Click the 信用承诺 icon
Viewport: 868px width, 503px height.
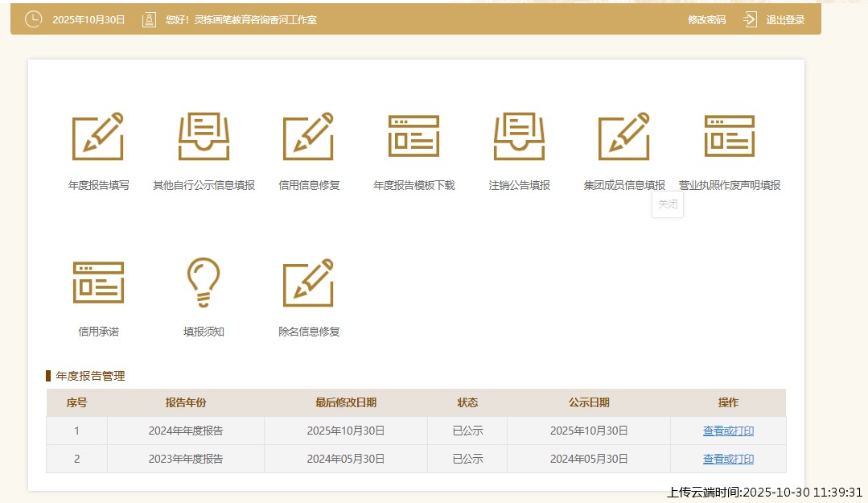tap(98, 282)
